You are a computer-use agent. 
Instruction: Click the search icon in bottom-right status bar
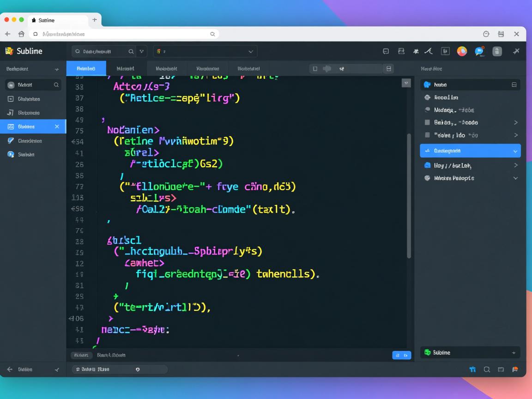pos(487,369)
